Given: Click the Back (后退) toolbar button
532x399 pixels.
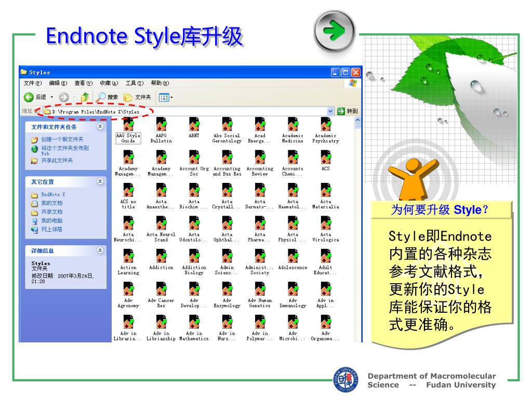Looking at the screenshot, I should tap(35, 97).
